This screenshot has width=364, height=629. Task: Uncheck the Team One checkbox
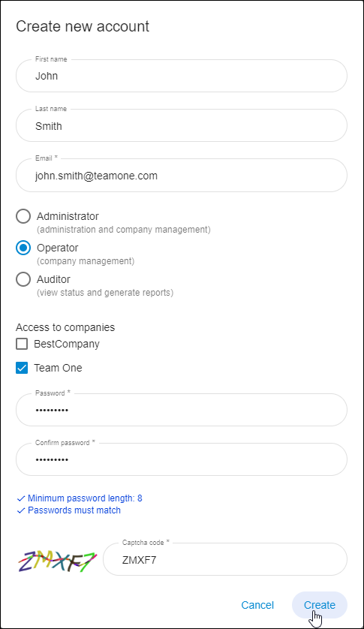coord(22,368)
